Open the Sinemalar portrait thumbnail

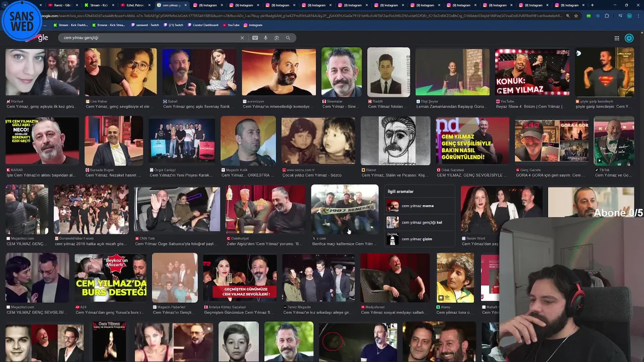[342, 72]
